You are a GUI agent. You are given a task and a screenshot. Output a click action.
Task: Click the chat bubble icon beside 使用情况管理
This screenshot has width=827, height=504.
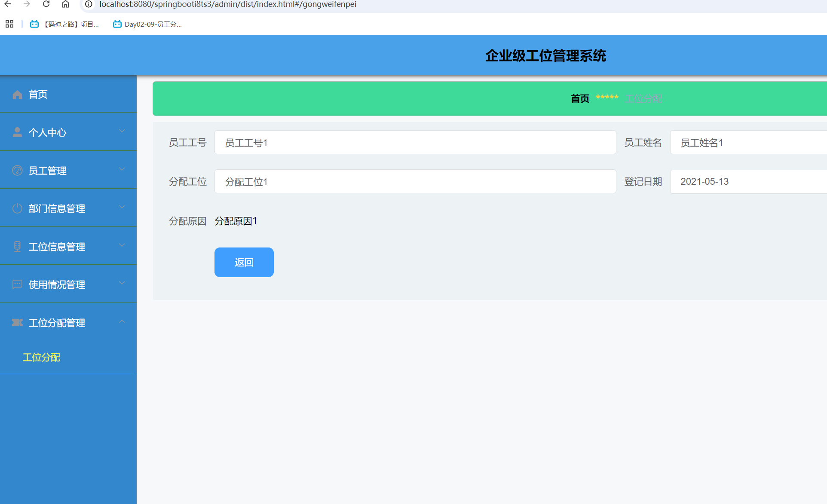(17, 284)
